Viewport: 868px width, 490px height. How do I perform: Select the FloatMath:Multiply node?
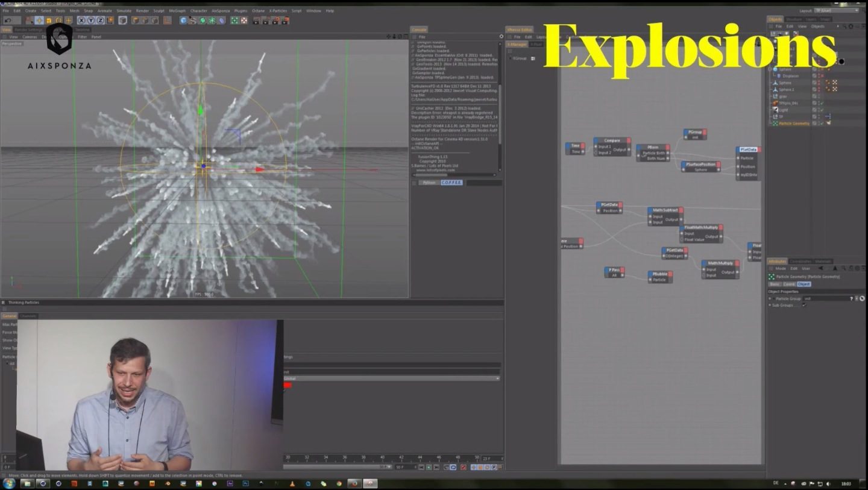click(701, 233)
